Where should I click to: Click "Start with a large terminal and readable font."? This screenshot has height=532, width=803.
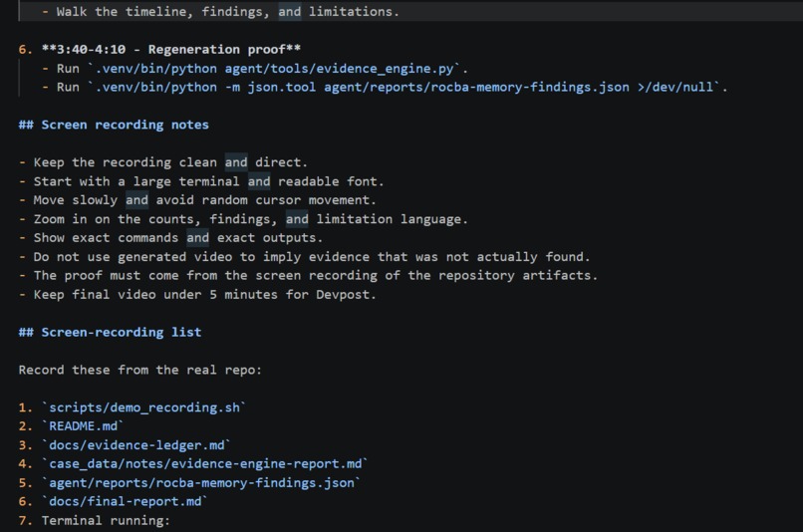(x=201, y=181)
